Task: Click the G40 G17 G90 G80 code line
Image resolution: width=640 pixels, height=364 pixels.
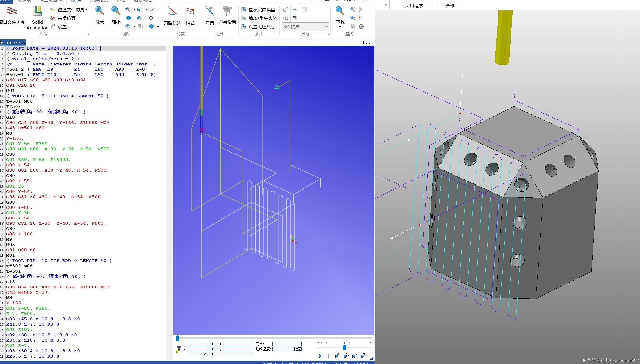Action: pos(46,80)
